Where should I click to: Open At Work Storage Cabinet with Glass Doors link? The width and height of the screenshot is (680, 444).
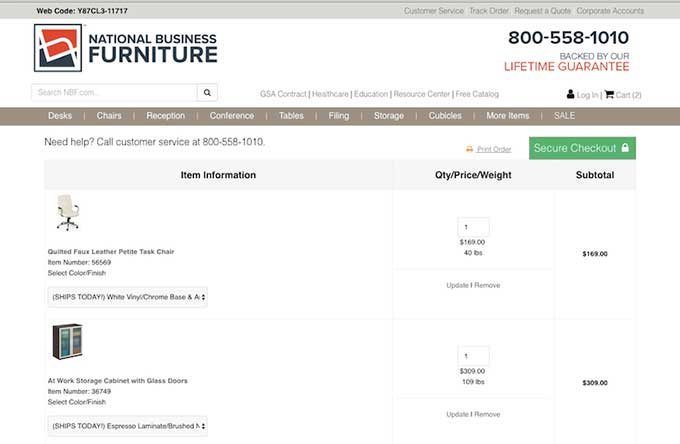click(118, 381)
